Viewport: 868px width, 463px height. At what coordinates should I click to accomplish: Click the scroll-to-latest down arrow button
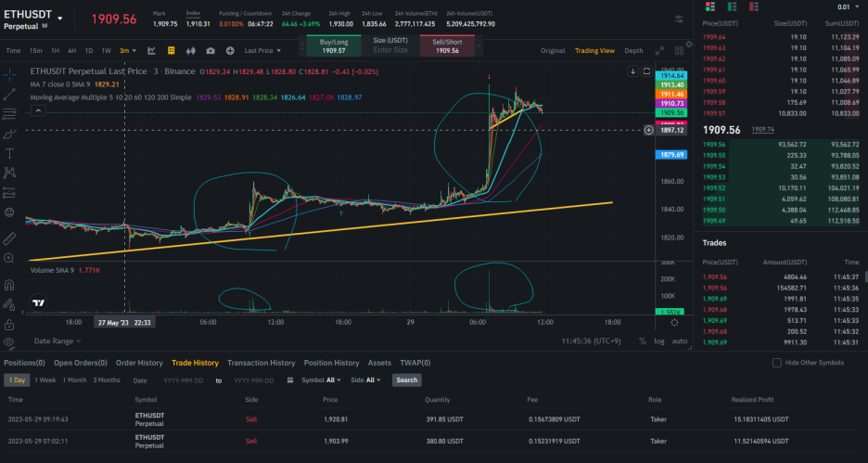(x=632, y=71)
